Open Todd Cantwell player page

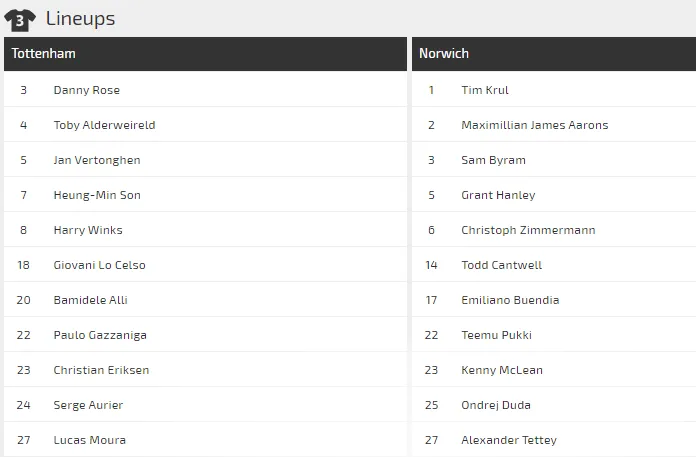click(x=501, y=265)
